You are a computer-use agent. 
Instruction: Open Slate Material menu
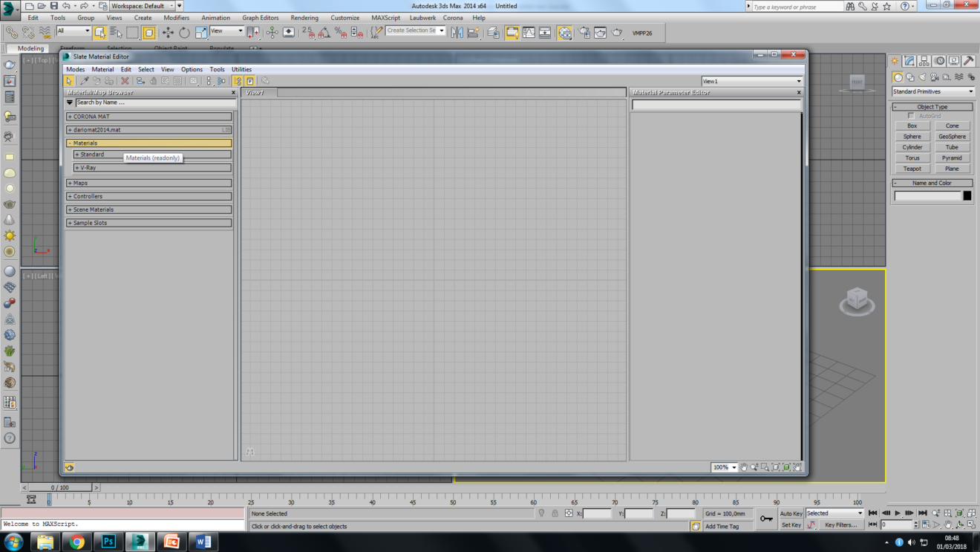102,70
